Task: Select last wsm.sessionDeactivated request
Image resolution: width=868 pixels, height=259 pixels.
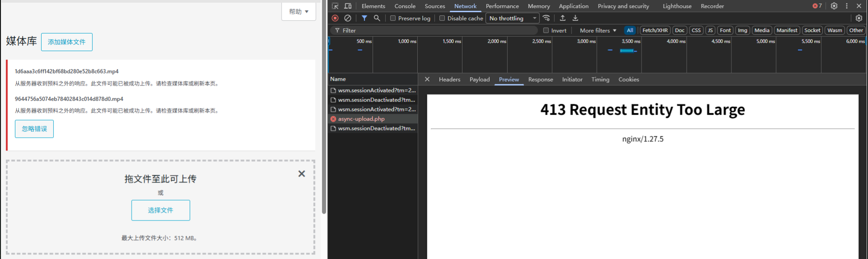Action: [x=373, y=129]
